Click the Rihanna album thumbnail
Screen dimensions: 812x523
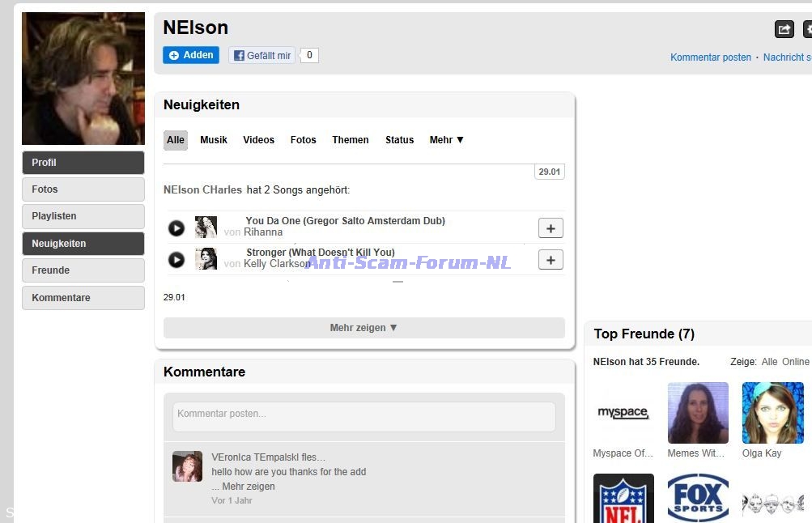point(206,227)
